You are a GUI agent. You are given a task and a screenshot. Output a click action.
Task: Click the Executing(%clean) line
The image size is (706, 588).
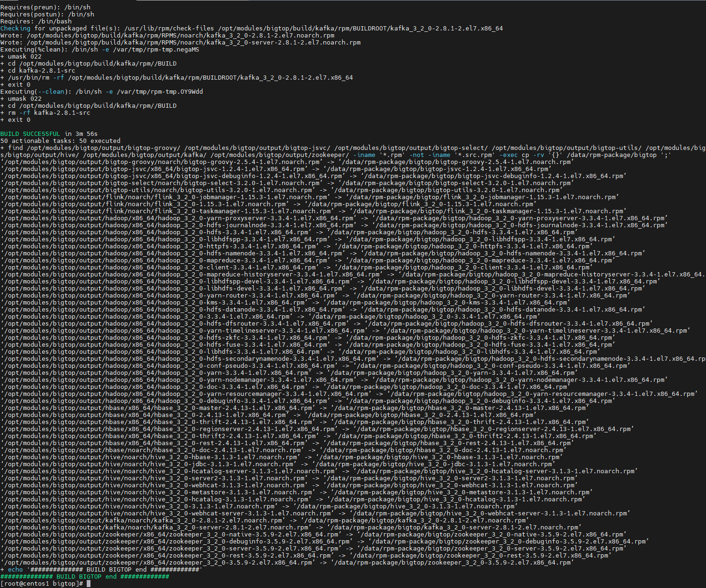[x=99, y=50]
